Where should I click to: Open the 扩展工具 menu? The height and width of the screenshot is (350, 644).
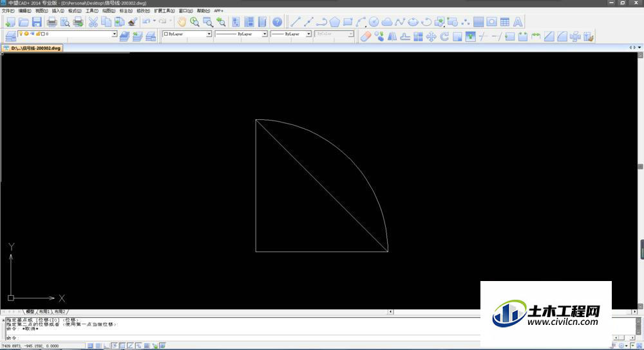click(x=164, y=11)
